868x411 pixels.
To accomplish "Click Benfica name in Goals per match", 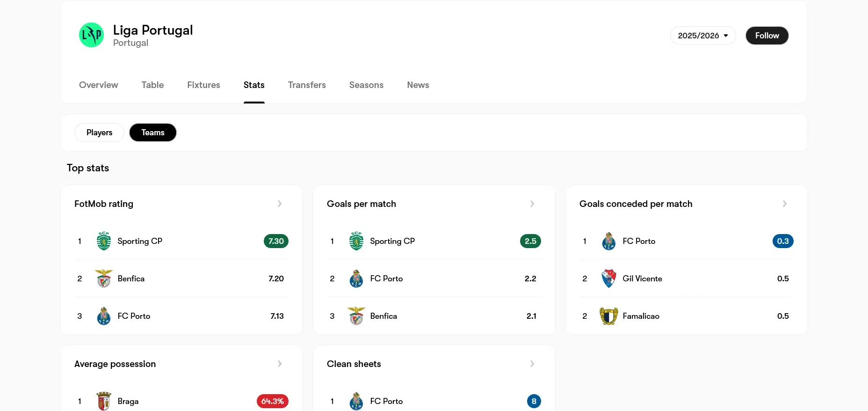I will point(383,316).
